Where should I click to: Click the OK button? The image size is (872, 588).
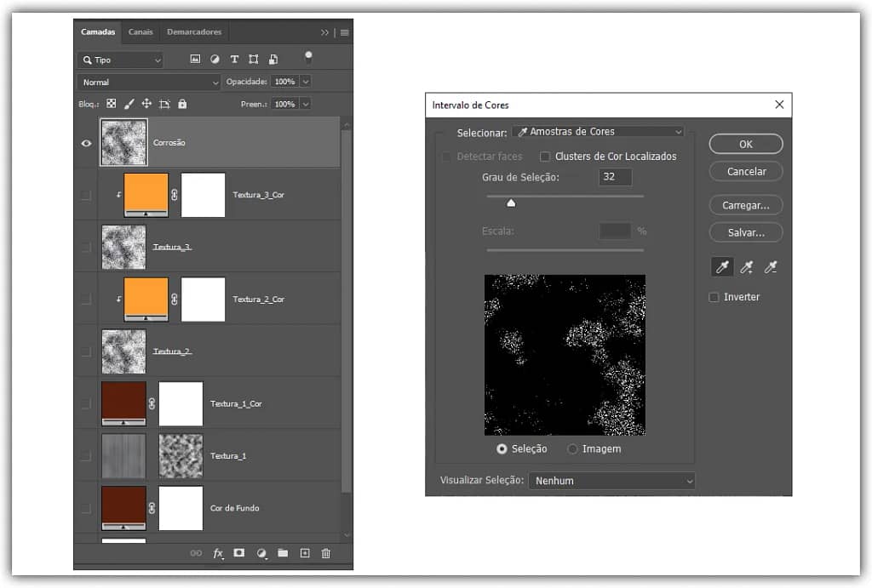coord(745,145)
